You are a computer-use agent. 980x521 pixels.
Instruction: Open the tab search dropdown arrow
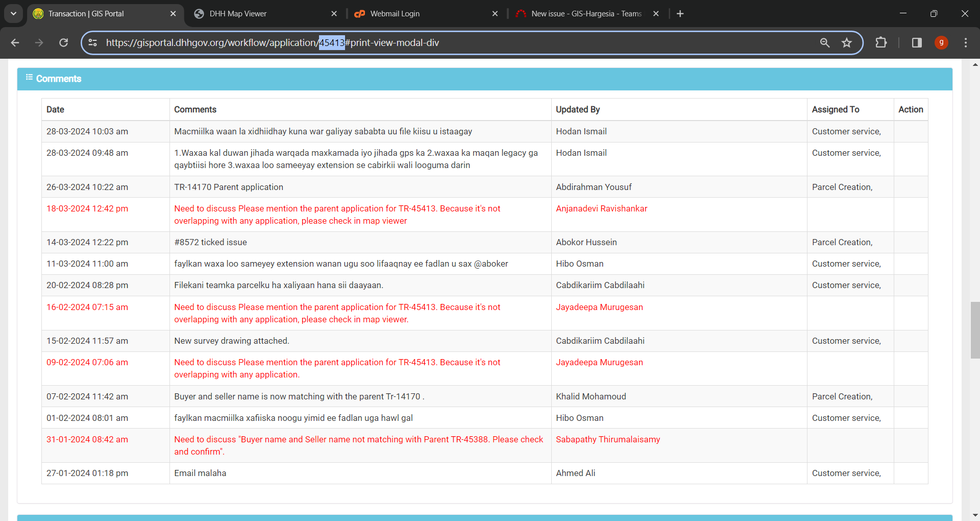(x=14, y=14)
